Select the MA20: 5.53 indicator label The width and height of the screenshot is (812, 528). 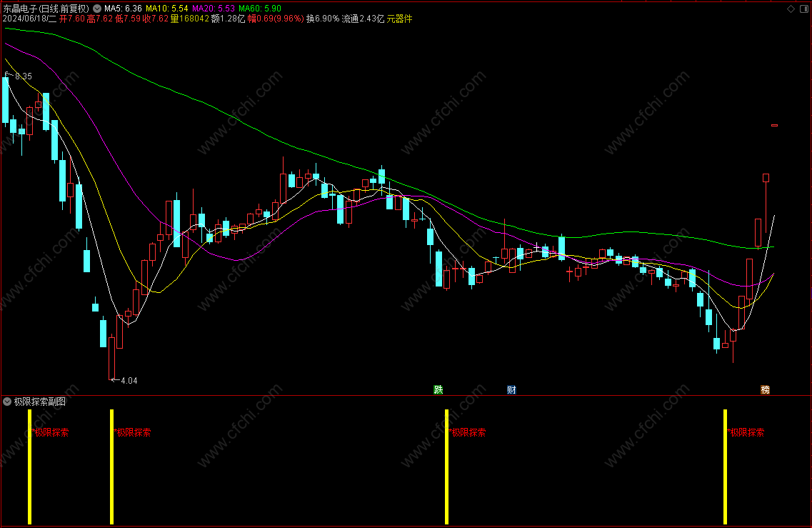214,9
